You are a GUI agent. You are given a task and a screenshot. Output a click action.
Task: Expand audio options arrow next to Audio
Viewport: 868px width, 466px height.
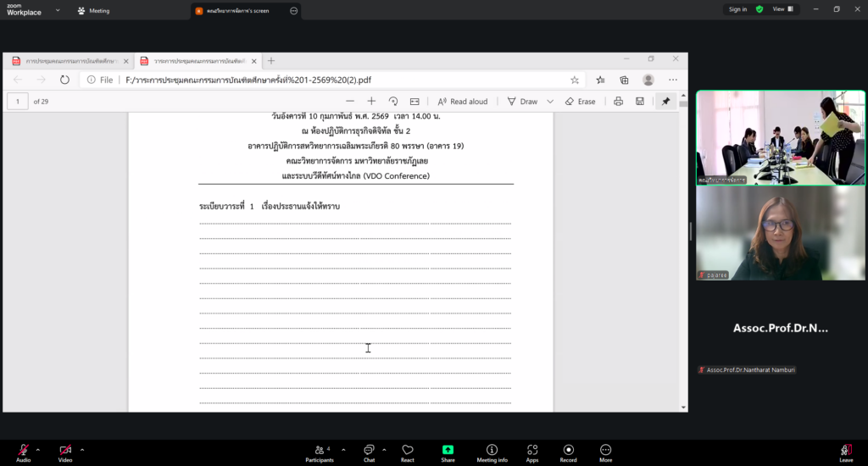(x=37, y=449)
